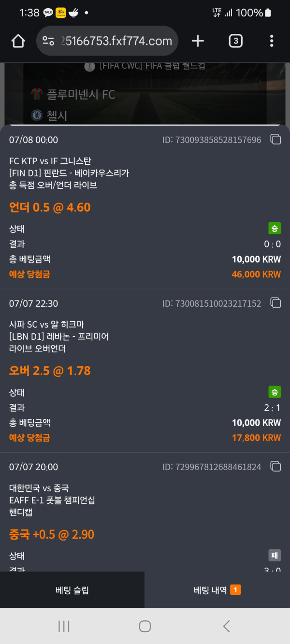Switch to the 베팅 내역 tab
This screenshot has height=644, width=290.
click(217, 590)
